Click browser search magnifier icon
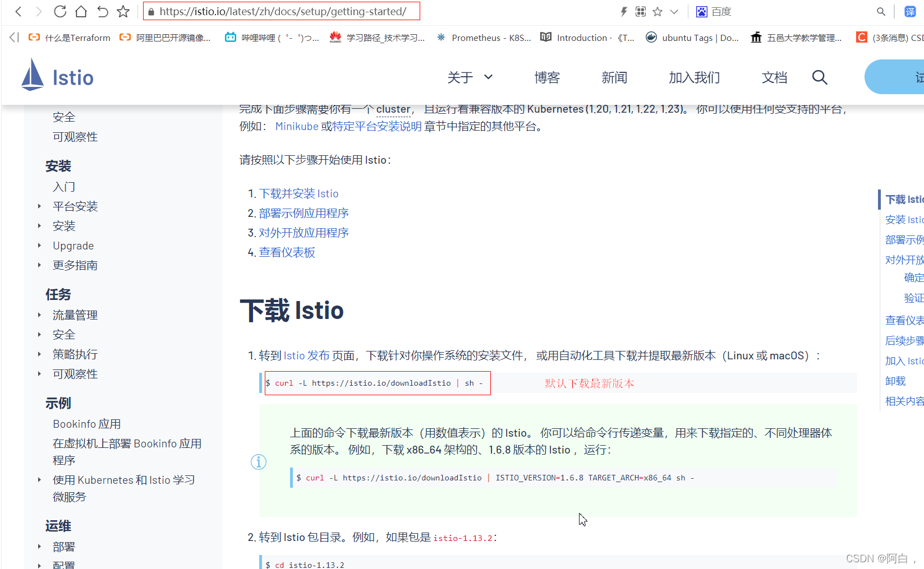The width and height of the screenshot is (924, 569). (x=881, y=11)
